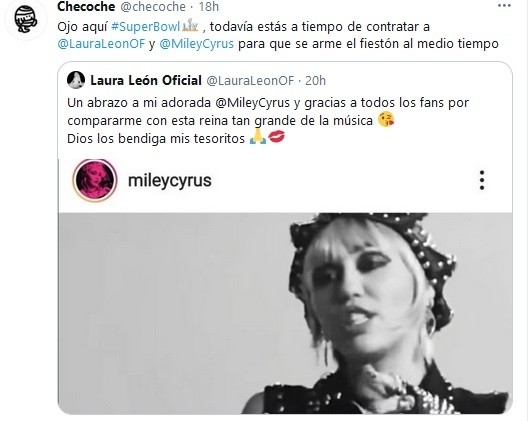Image resolution: width=532 pixels, height=421 pixels.
Task: Follow the #SuperBowl hashtag
Action: click(x=146, y=26)
